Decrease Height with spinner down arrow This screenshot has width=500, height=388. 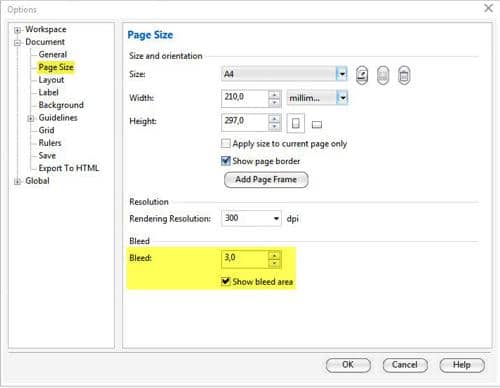coord(274,127)
